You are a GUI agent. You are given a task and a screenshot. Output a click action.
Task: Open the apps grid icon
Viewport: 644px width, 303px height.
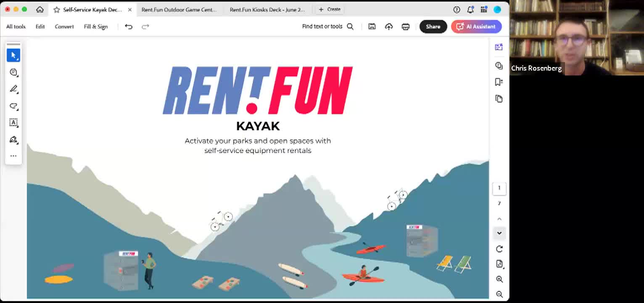[x=484, y=9]
